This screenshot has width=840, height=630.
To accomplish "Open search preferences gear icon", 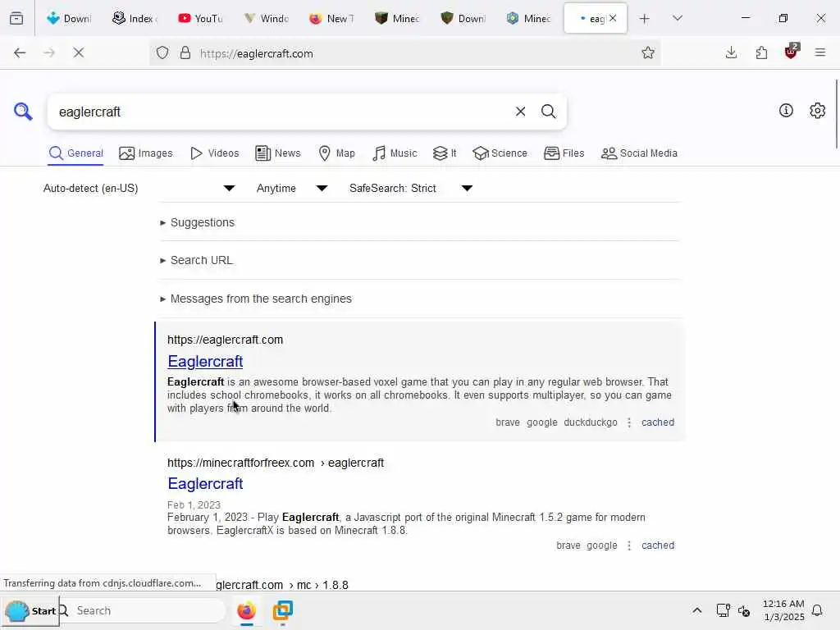I will (x=817, y=111).
